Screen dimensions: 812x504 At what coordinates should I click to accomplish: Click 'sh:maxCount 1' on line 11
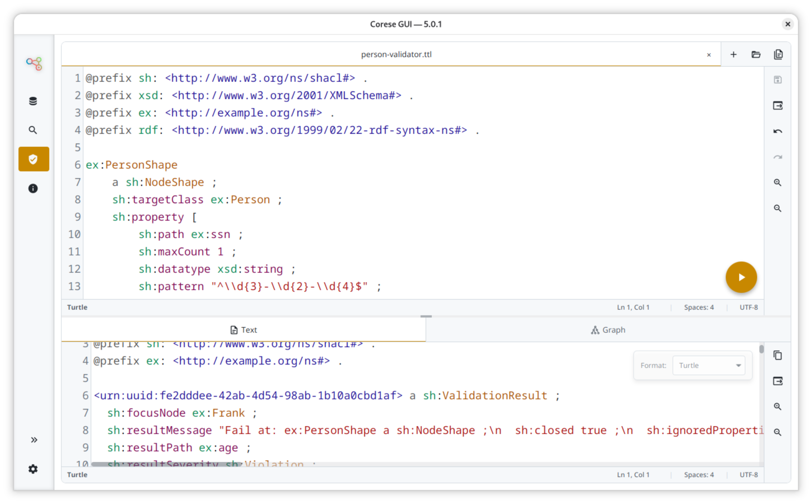click(181, 251)
